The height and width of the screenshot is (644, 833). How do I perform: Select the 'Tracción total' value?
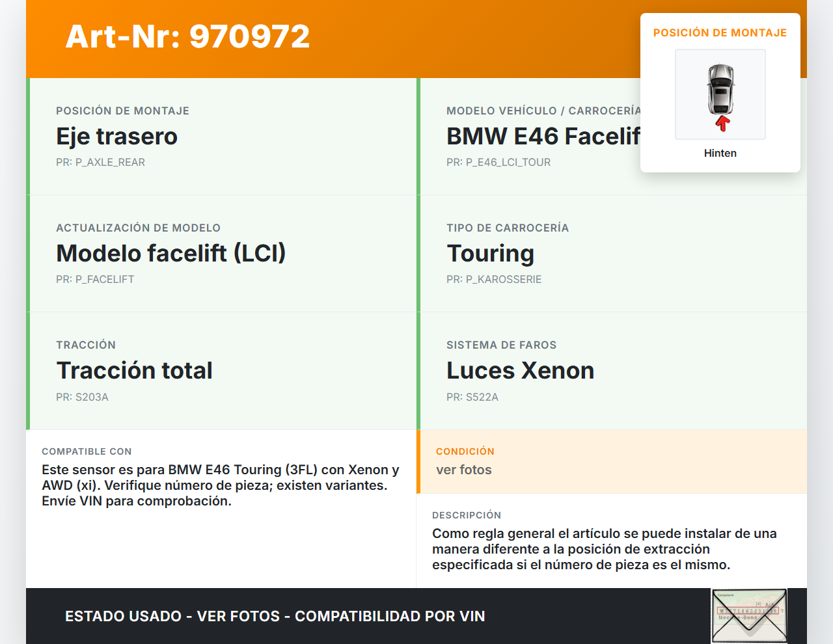coord(135,370)
